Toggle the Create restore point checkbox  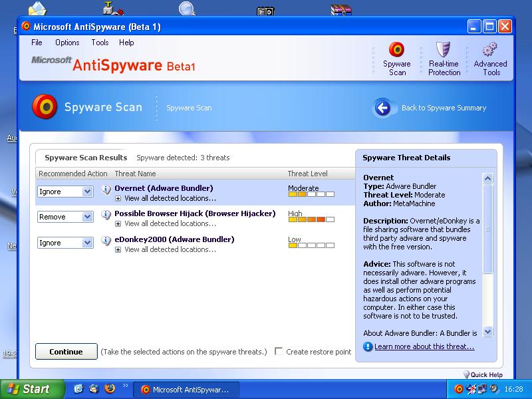coord(279,351)
